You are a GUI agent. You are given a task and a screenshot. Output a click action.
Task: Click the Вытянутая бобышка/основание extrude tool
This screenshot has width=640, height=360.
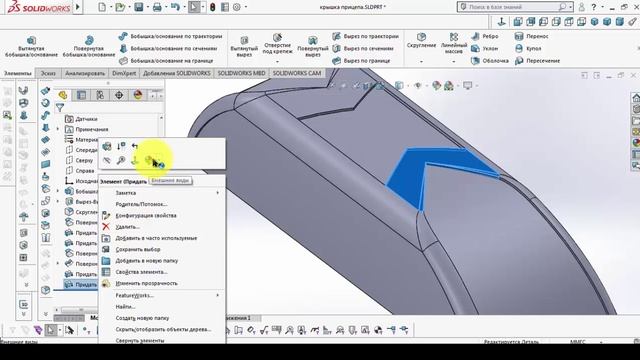point(31,47)
